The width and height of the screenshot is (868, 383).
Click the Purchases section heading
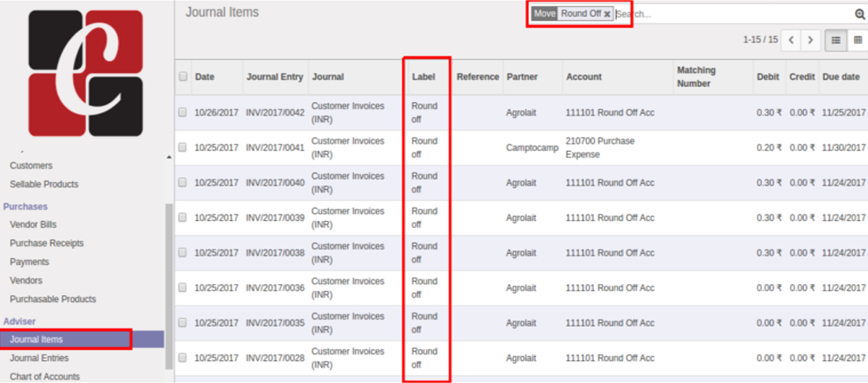pyautogui.click(x=25, y=207)
